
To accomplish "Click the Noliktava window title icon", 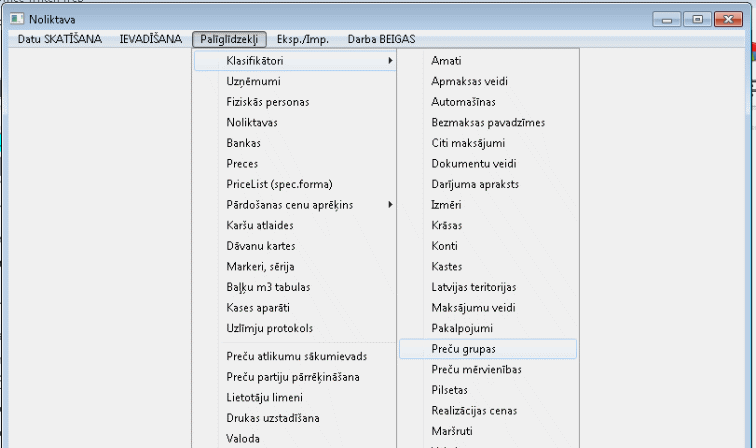I will [17, 19].
